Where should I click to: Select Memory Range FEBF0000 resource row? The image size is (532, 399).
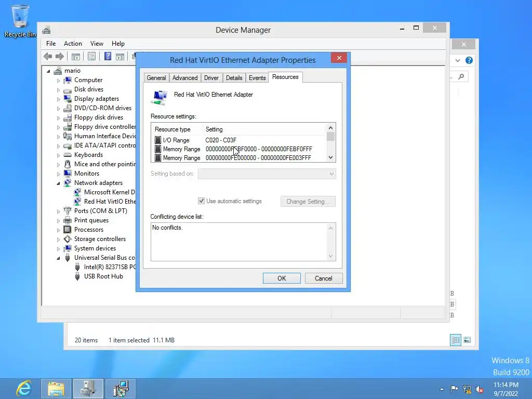pyautogui.click(x=237, y=149)
